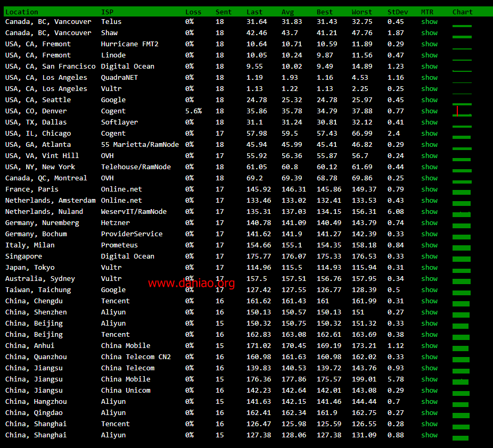Screen dimensions: 493x448
Task: Click the Worst column header
Action: point(361,12)
